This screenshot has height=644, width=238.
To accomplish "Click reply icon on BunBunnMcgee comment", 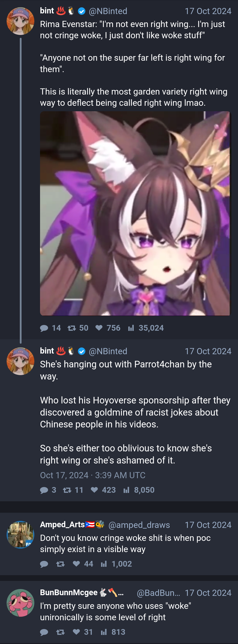I will [x=44, y=632].
